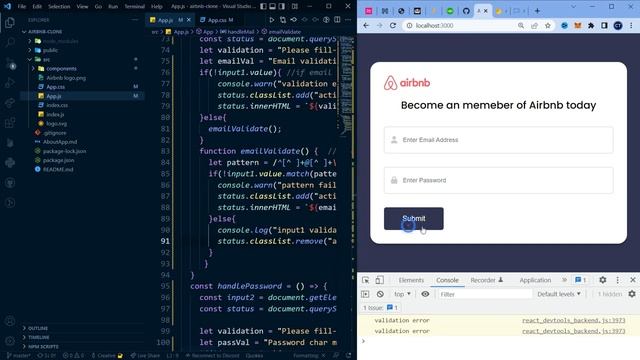Open the Extensions view in activity bar
Screen dimensions: 640x360
[10, 122]
